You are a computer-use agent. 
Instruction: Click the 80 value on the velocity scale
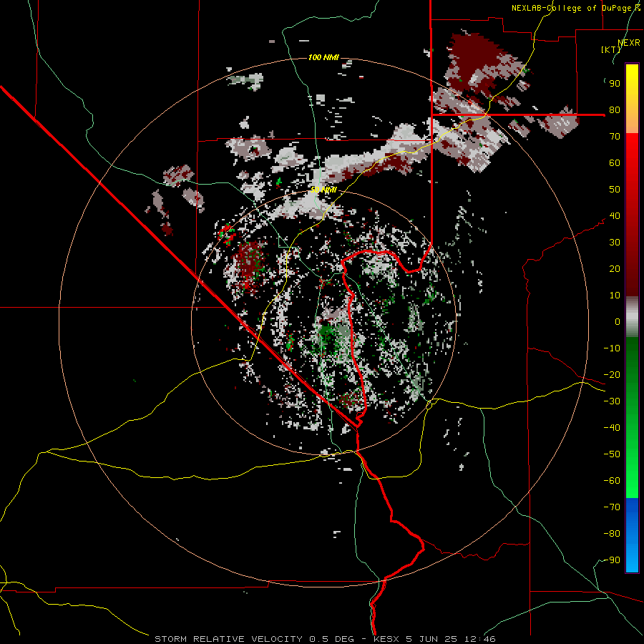pos(615,110)
